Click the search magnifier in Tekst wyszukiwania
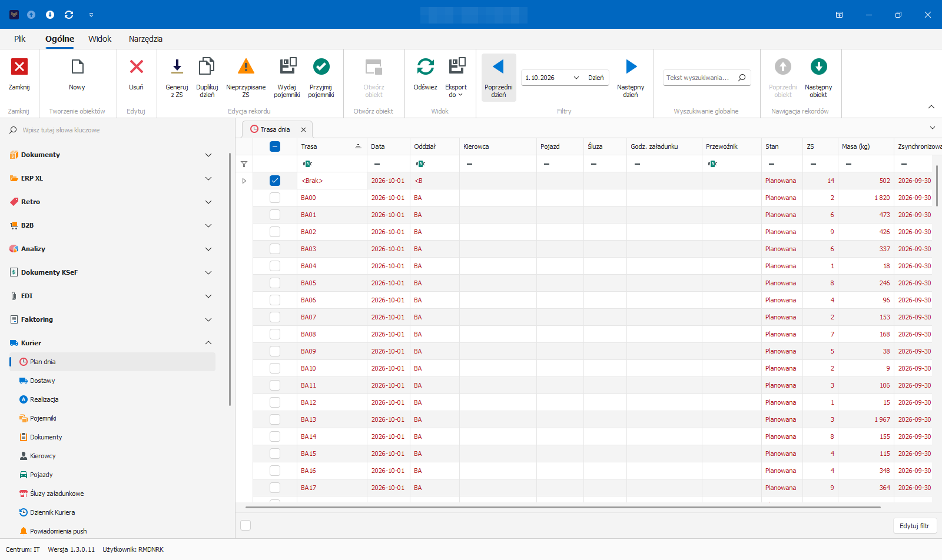Image resolution: width=942 pixels, height=560 pixels. [x=742, y=78]
